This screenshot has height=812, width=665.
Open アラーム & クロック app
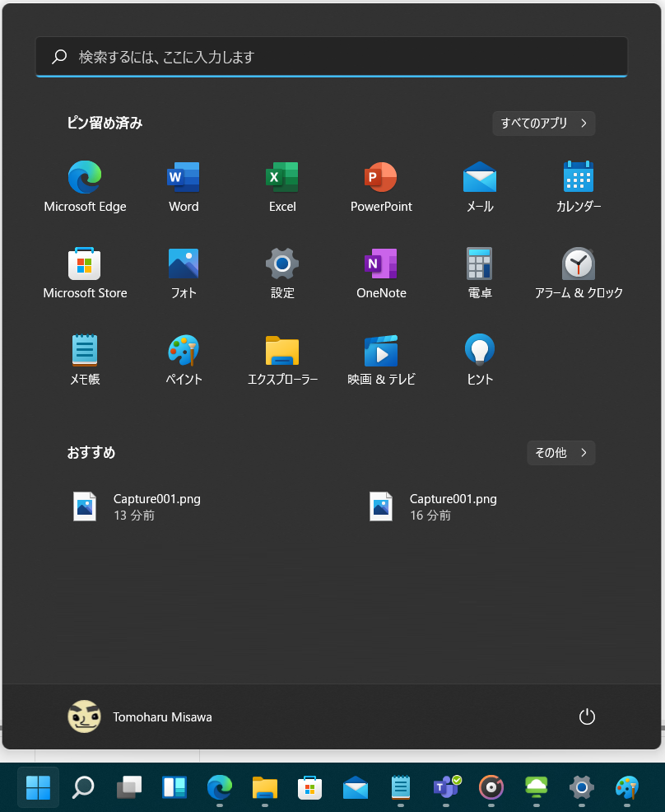tap(579, 273)
